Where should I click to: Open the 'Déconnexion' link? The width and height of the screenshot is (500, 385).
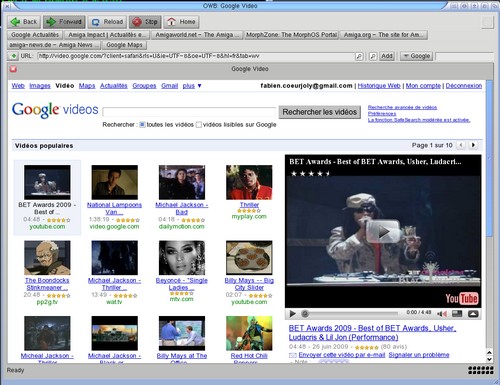[x=464, y=86]
